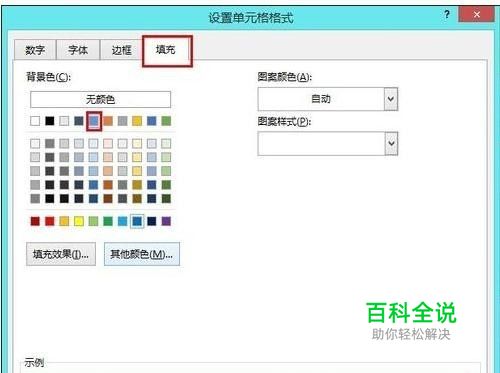
Task: Select the purple swatch in standard colors row
Action: (166, 221)
